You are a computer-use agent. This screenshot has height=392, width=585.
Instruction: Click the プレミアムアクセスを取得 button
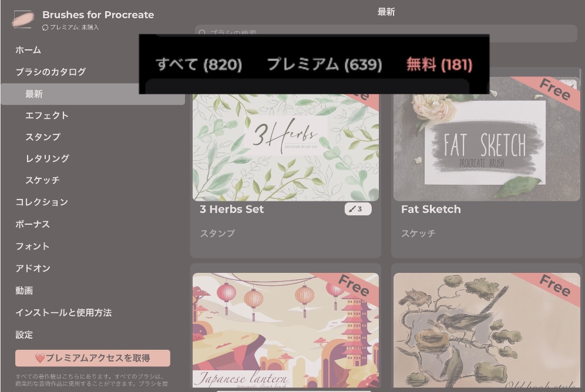pyautogui.click(x=93, y=358)
